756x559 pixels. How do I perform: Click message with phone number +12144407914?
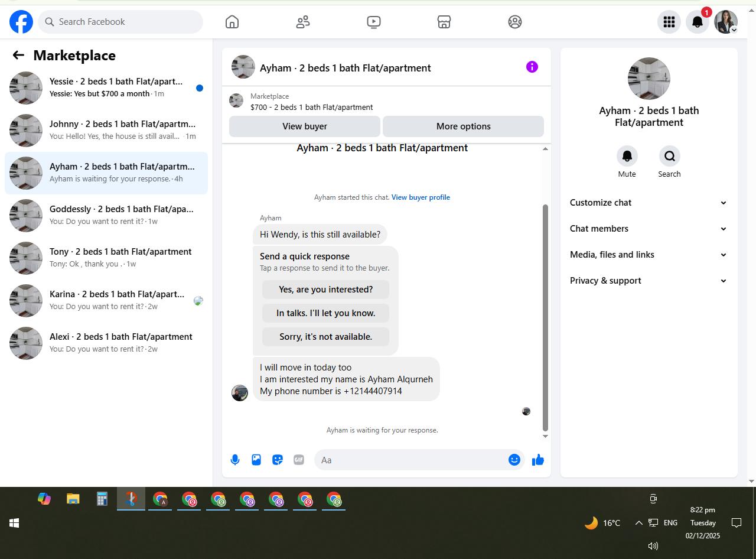tap(346, 379)
